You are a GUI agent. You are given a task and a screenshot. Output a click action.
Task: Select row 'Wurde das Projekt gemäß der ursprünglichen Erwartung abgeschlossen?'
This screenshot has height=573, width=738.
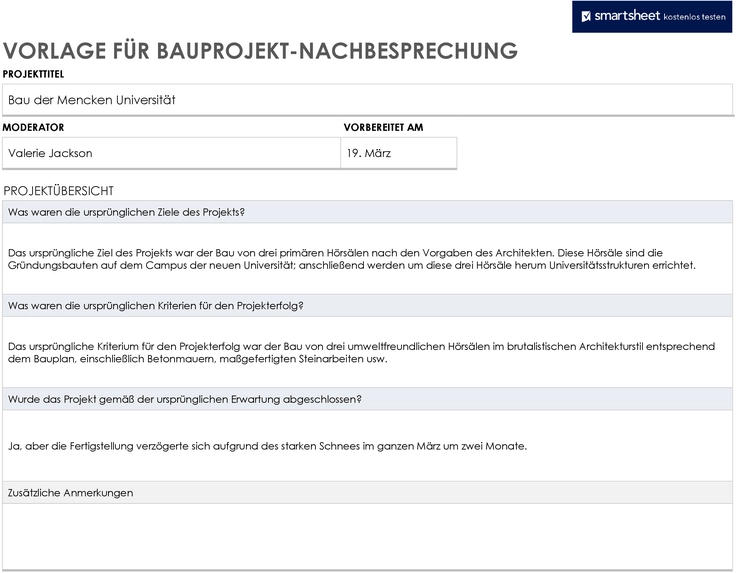coord(368,399)
